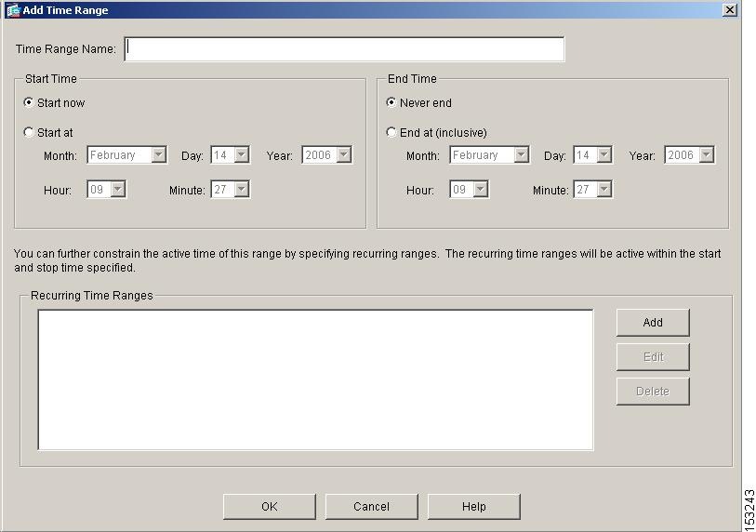Click the Time Range Name input field
The image size is (756, 532).
[344, 48]
